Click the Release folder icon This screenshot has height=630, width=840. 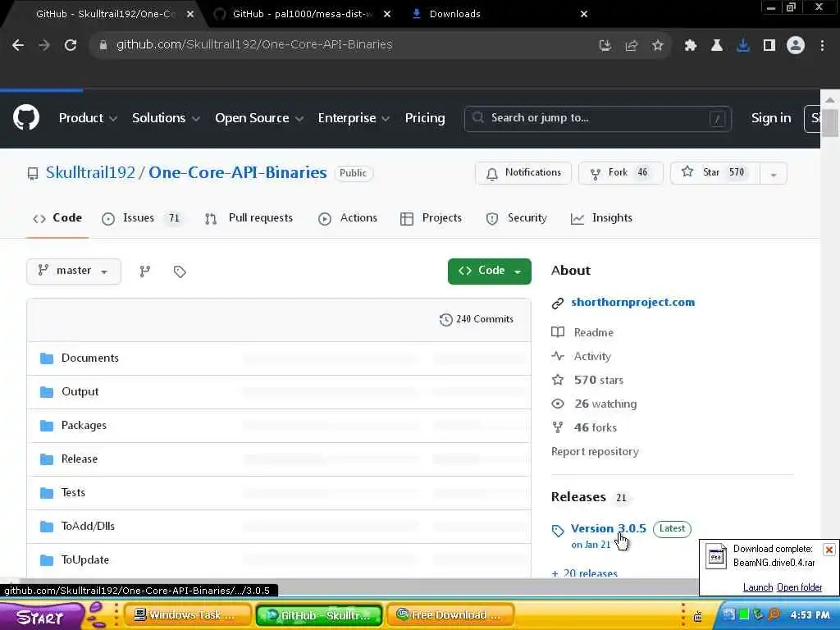click(47, 459)
